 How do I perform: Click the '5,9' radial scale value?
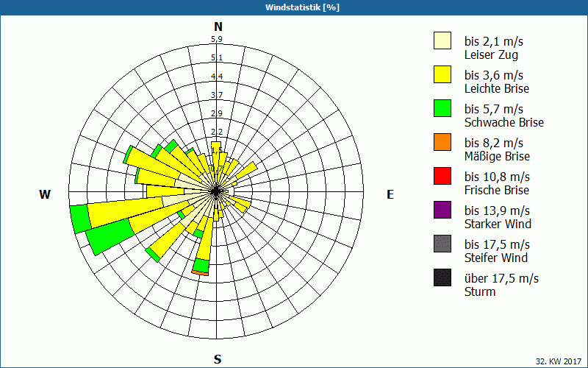[217, 39]
